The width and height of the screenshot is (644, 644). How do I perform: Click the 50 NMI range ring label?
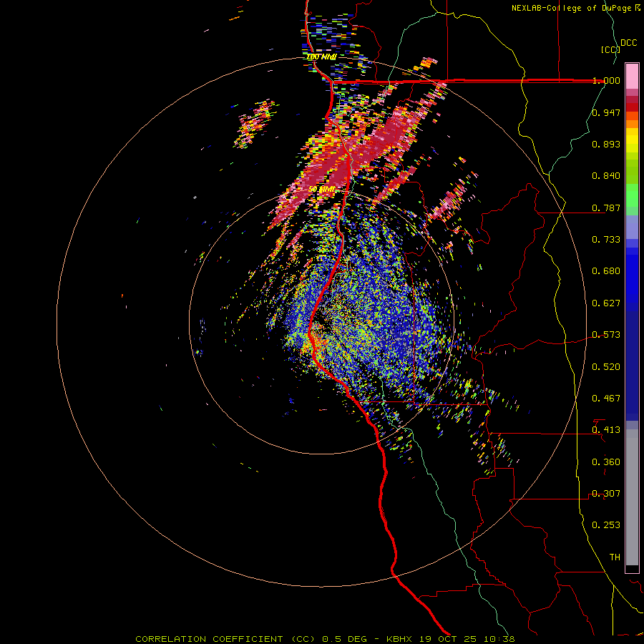(x=322, y=190)
